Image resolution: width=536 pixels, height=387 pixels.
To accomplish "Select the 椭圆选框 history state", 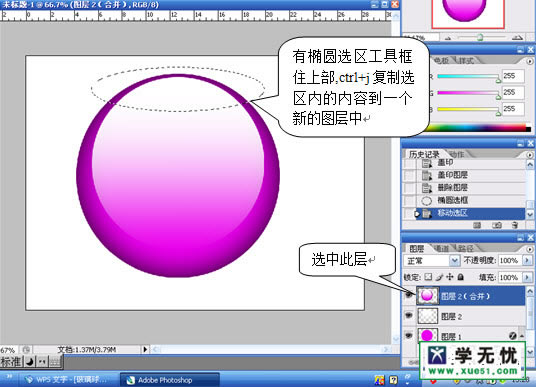I will click(464, 200).
